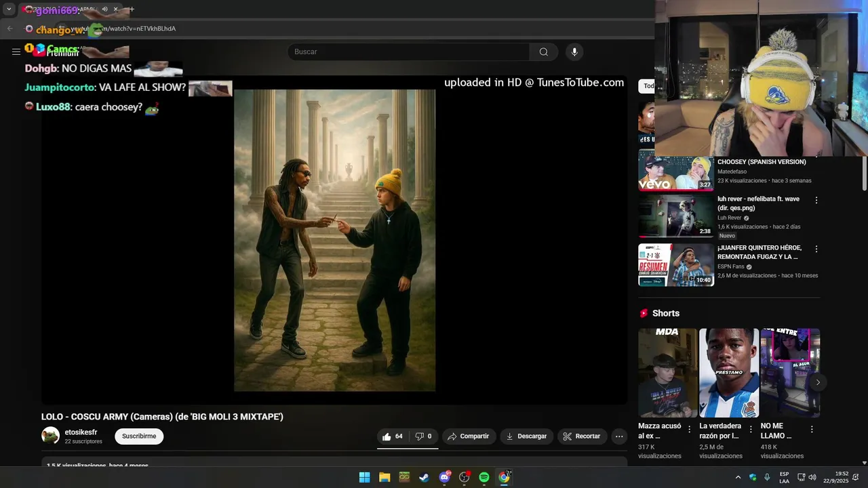Open the Minecraft-style taskbar app icon
Viewport: 868px width, 488px height.
point(404,477)
